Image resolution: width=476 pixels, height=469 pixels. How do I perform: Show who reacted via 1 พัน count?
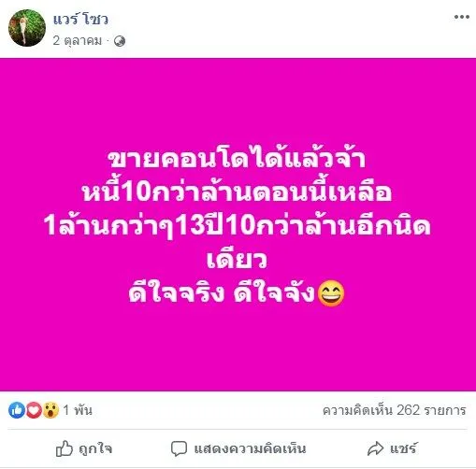(x=78, y=410)
